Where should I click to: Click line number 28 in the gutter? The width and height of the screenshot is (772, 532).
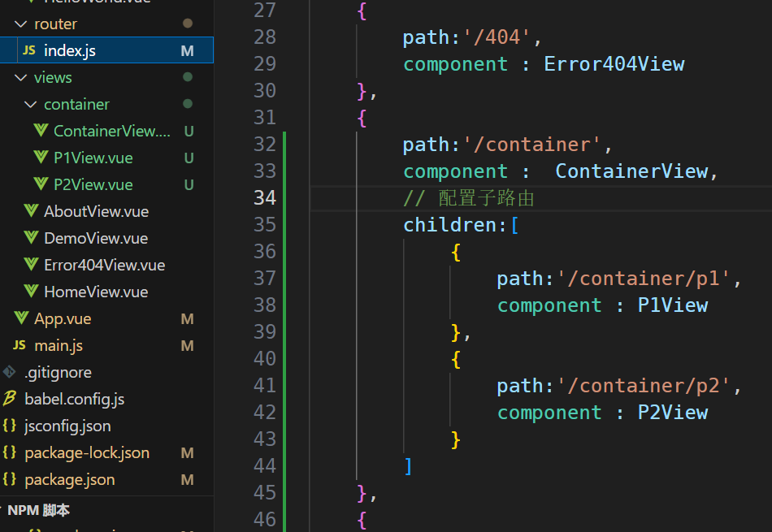click(265, 37)
